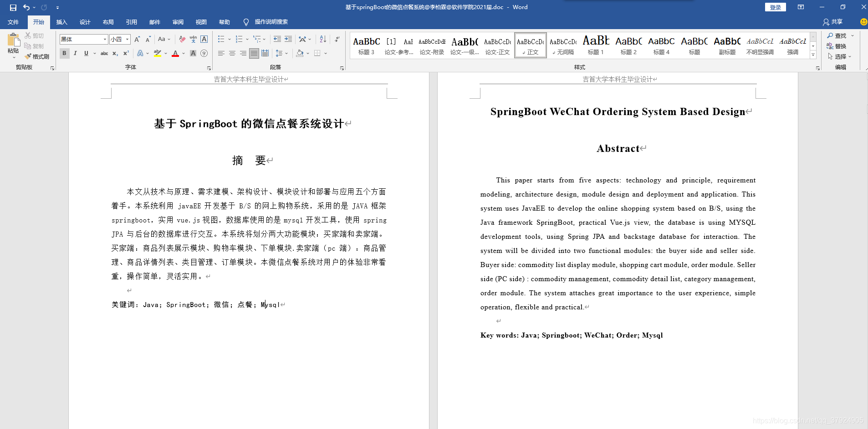Image resolution: width=868 pixels, height=429 pixels.
Task: Expand the borders dropdown arrow
Action: [326, 53]
